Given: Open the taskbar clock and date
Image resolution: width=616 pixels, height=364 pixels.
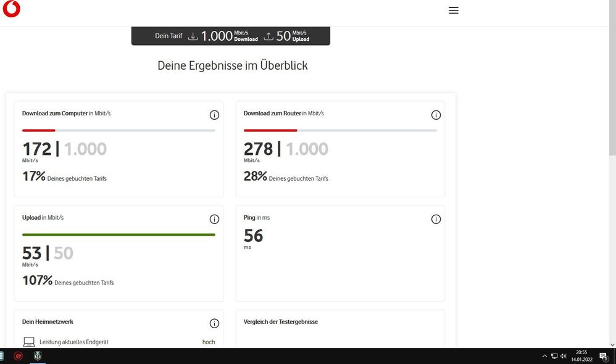Looking at the screenshot, I should point(581,356).
